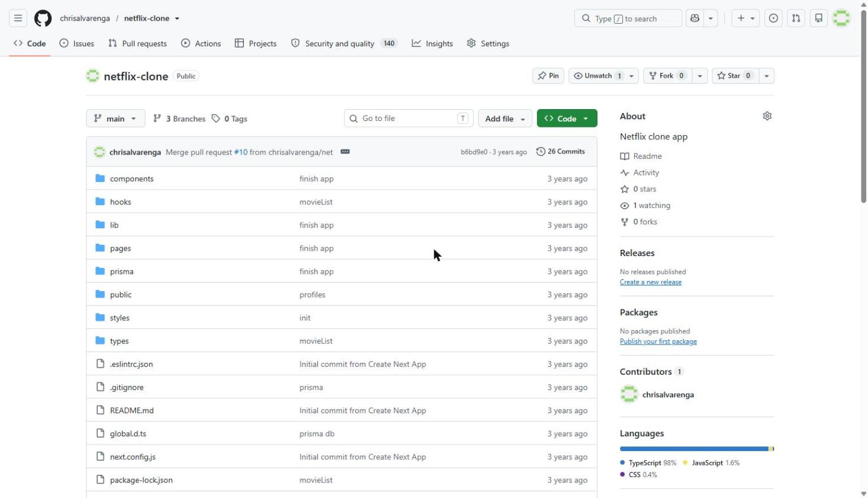View the 3 Branches link
This screenshot has width=868, height=498.
point(179,119)
